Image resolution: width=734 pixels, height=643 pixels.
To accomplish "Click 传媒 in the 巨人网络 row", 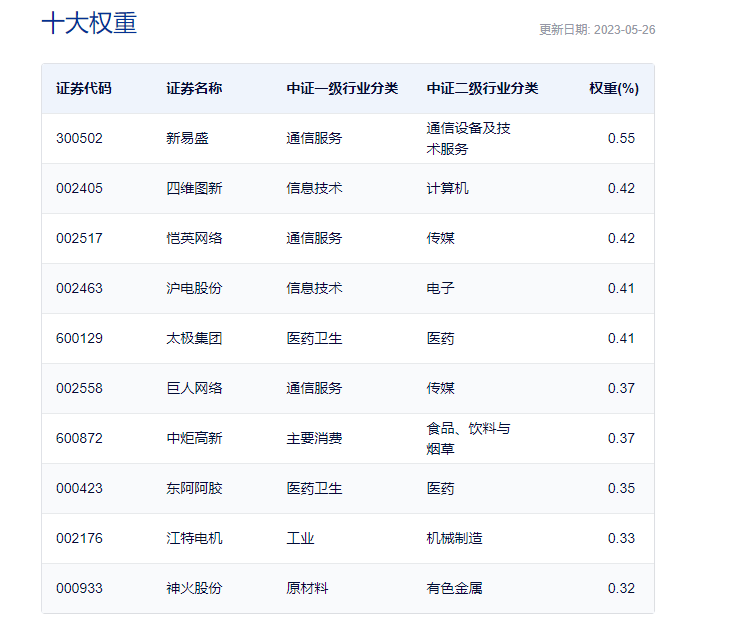I will click(440, 388).
